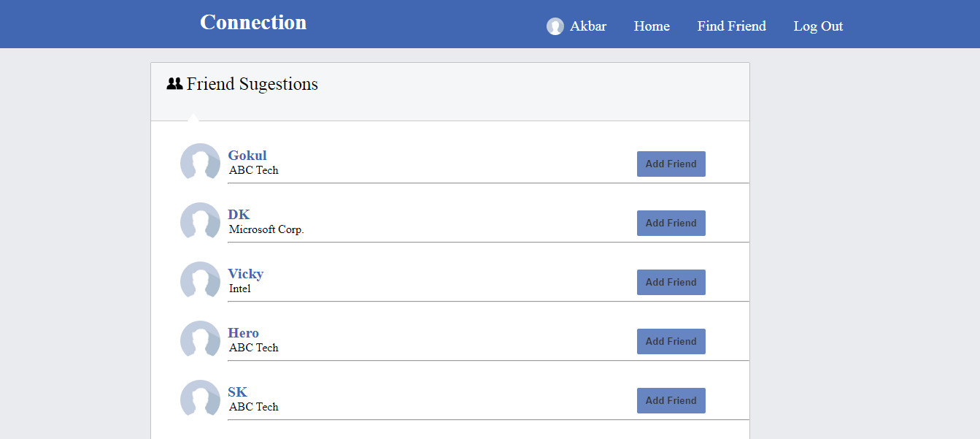This screenshot has width=980, height=439.
Task: Send friend request to Vicky
Action: click(671, 282)
